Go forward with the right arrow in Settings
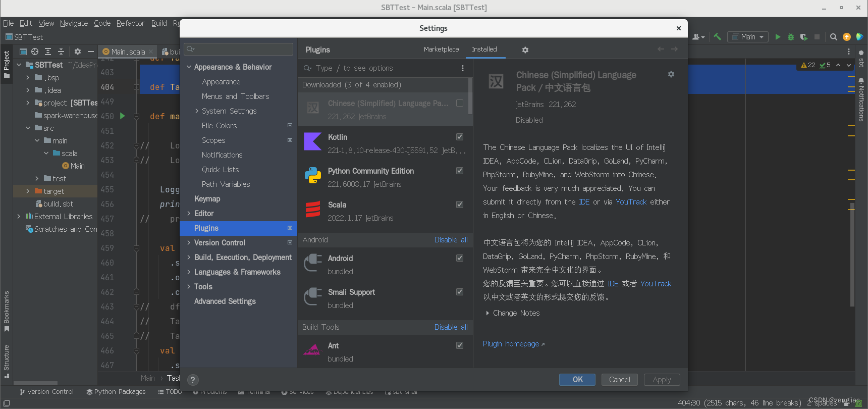868x409 pixels. click(x=674, y=49)
